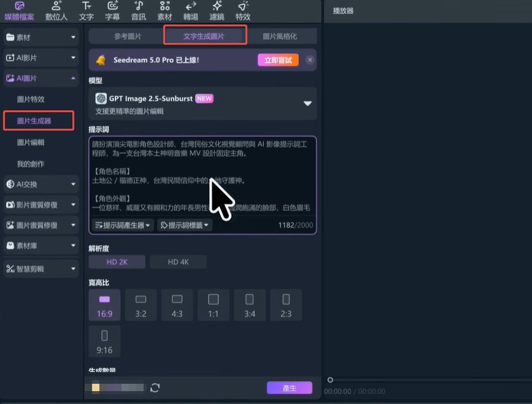The height and width of the screenshot is (404, 532).
Task: Open the 素材 elements toolbar item
Action: point(164,11)
